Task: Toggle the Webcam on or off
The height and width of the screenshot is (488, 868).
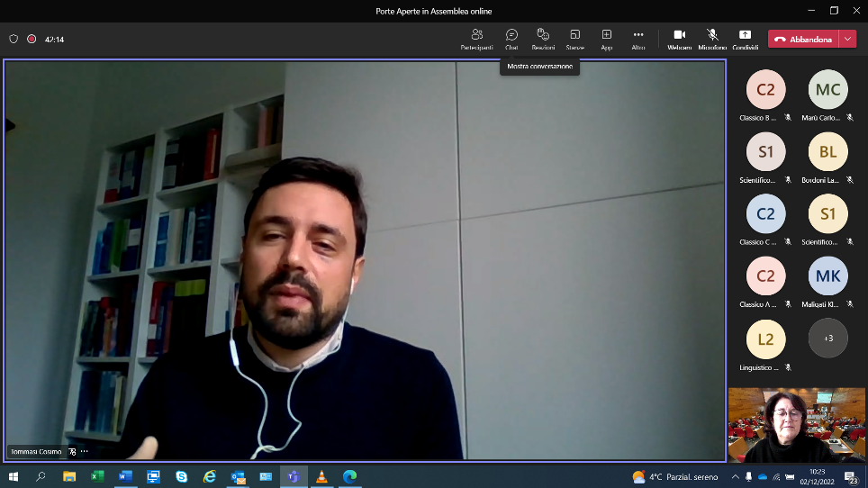Action: pyautogui.click(x=679, y=39)
